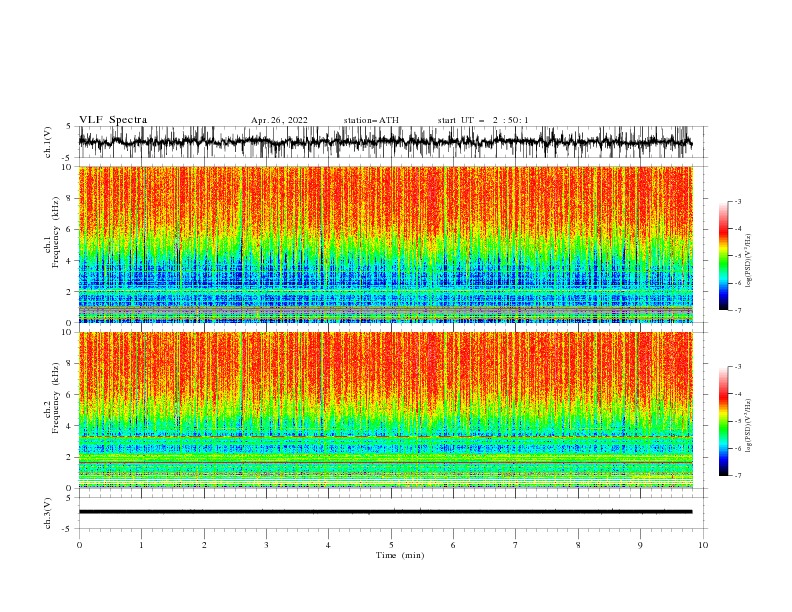Click the ch.1(V) waveform axis label
Image resolution: width=792 pixels, height=612 pixels.
pyautogui.click(x=48, y=142)
